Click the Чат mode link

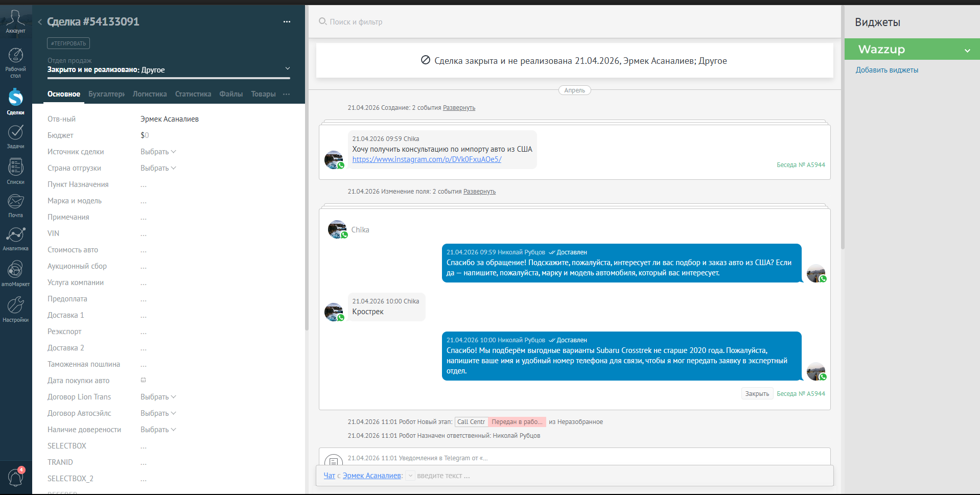pyautogui.click(x=329, y=476)
